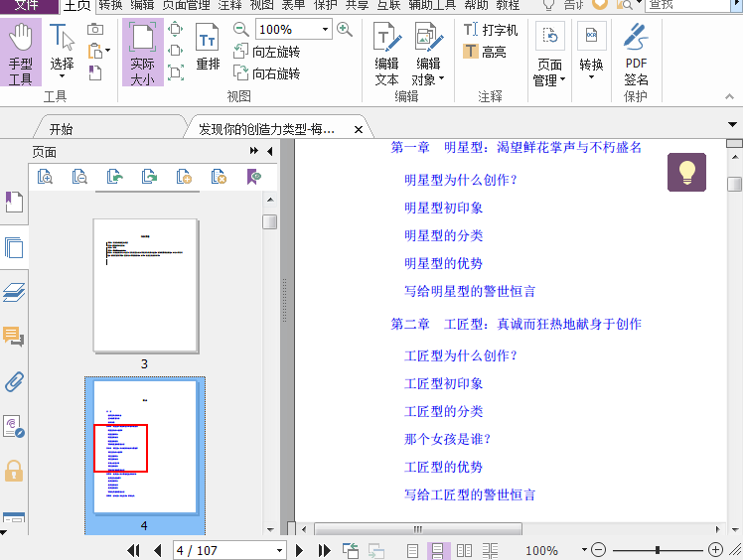The image size is (743, 560).
Task: Click the zoom out magnifier in ribbon
Action: (x=240, y=30)
